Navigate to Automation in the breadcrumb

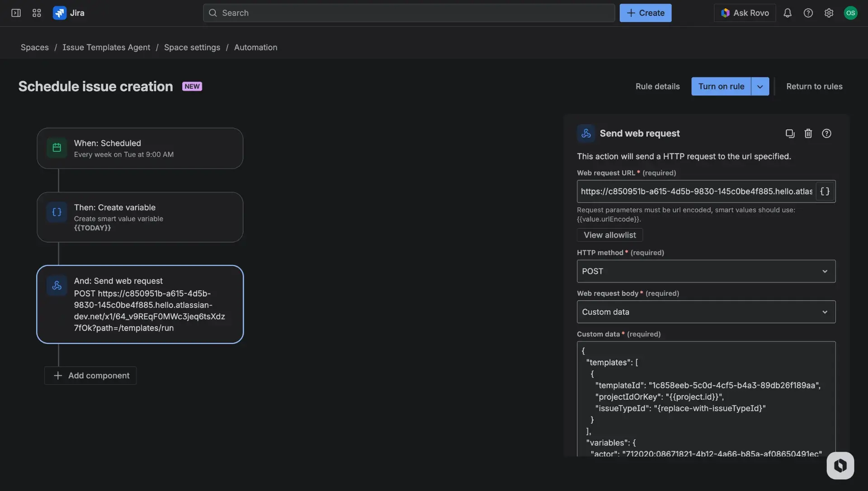tap(256, 47)
